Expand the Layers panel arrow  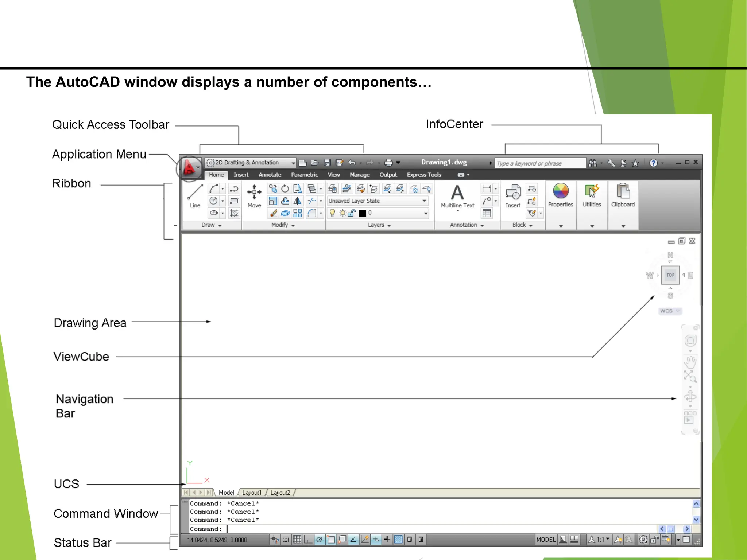389,226
